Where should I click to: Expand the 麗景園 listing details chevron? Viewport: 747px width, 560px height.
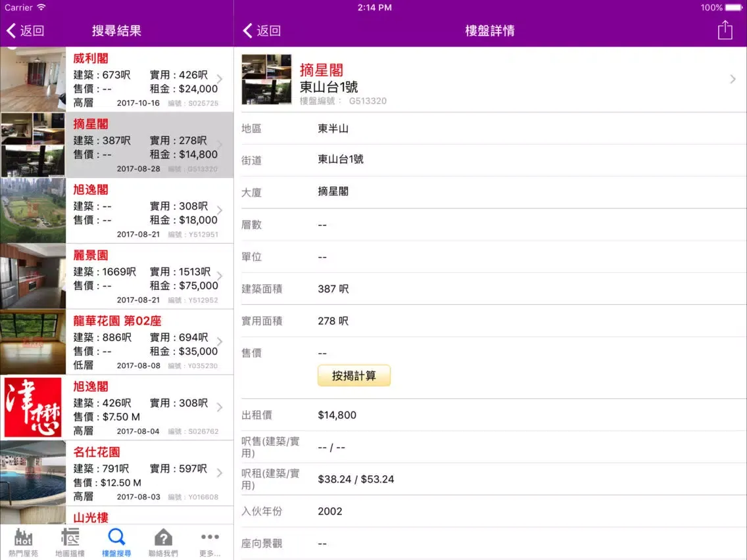click(220, 275)
